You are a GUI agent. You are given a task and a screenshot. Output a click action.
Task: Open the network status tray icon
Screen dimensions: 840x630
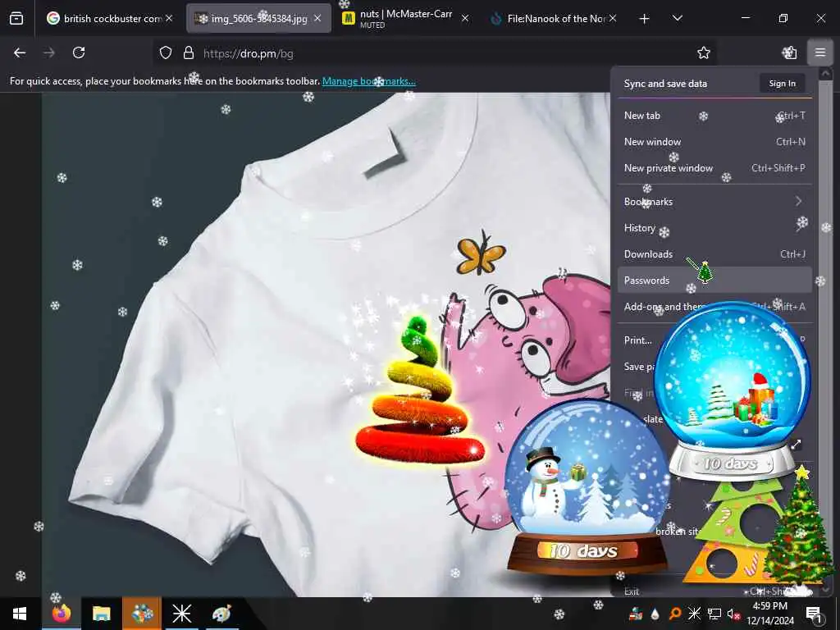click(x=714, y=614)
